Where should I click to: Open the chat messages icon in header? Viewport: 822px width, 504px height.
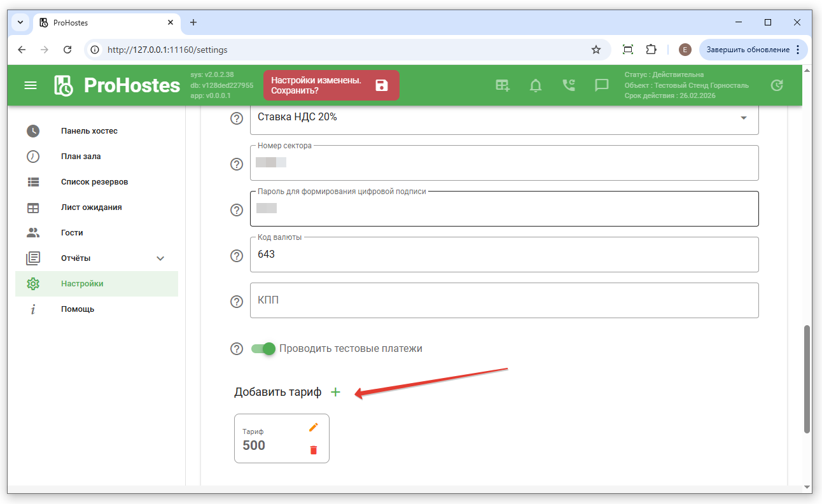pos(601,85)
